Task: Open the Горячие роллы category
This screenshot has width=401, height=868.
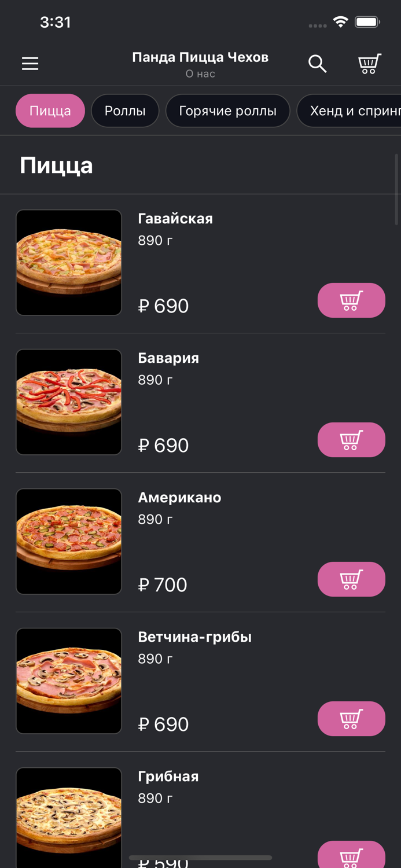Action: pos(227,111)
